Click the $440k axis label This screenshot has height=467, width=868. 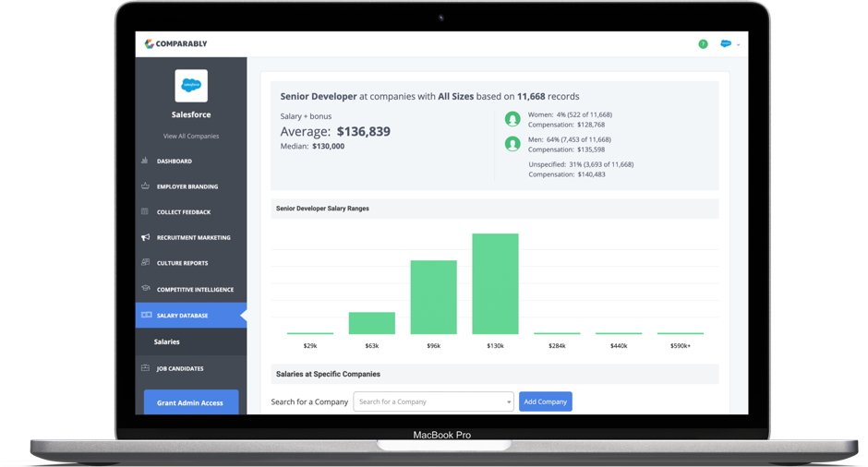pyautogui.click(x=619, y=346)
